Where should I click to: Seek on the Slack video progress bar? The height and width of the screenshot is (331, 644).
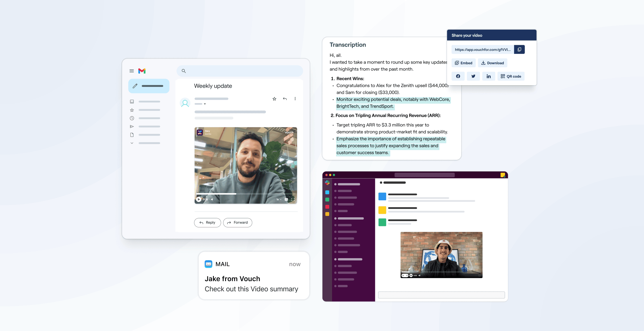(441, 272)
